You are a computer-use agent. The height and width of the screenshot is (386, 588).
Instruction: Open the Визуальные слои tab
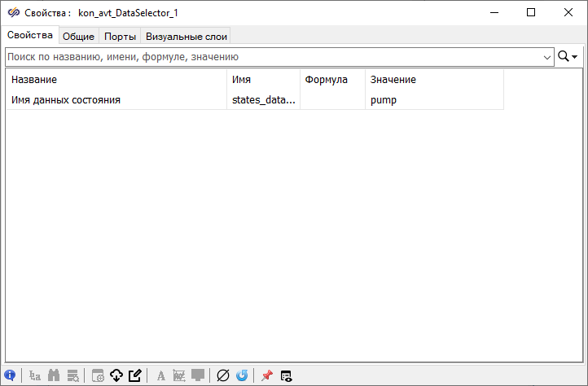click(x=186, y=36)
